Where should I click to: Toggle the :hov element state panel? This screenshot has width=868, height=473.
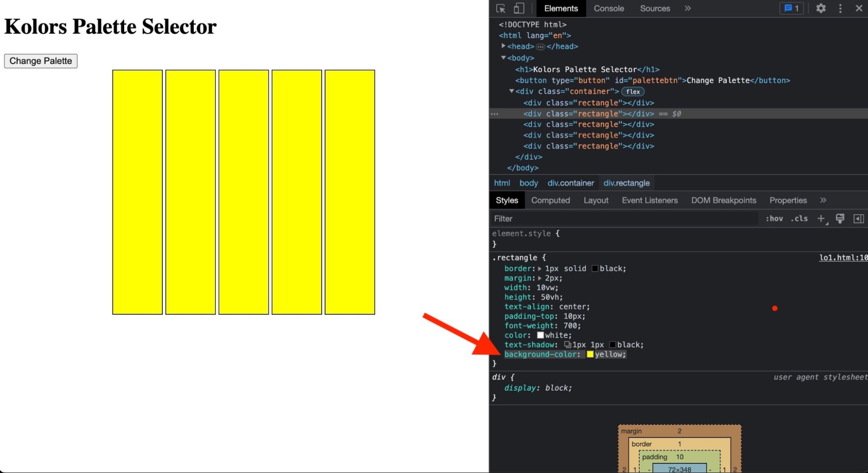(x=774, y=218)
